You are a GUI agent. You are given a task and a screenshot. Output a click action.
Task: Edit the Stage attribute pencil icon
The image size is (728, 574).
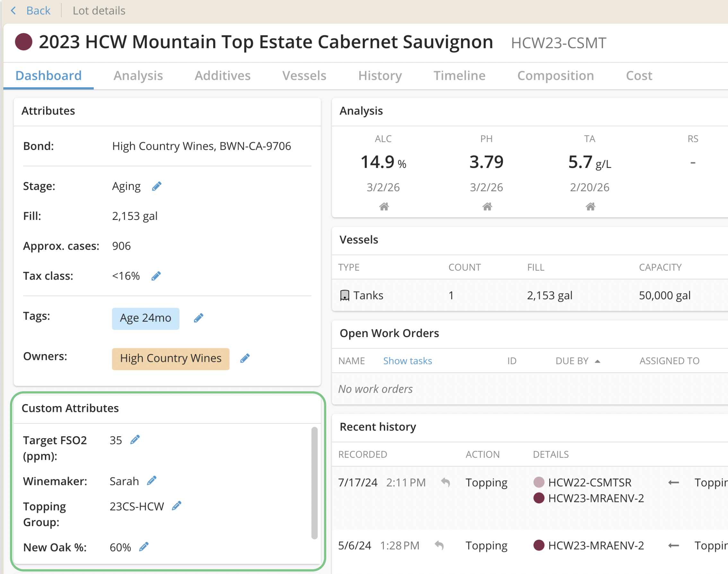point(157,186)
